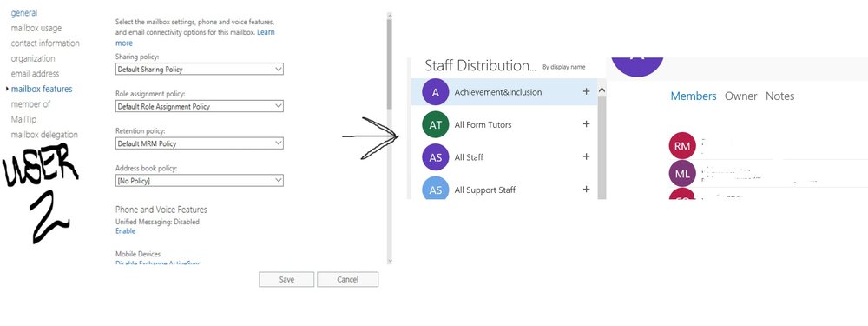This screenshot has height=326, width=868.
Task: Select the purple A avatar for Achievement&Inclusion
Action: coord(436,92)
